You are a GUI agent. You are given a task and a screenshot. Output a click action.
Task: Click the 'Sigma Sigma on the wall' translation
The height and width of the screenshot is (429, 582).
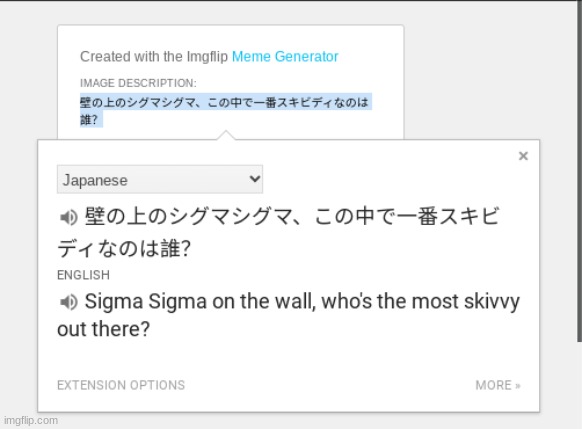pyautogui.click(x=288, y=315)
